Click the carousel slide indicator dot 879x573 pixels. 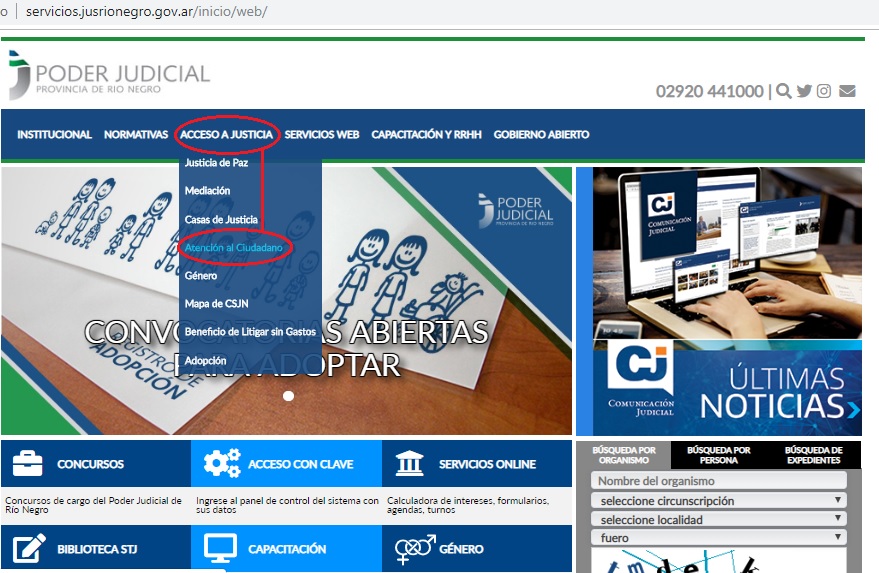288,396
